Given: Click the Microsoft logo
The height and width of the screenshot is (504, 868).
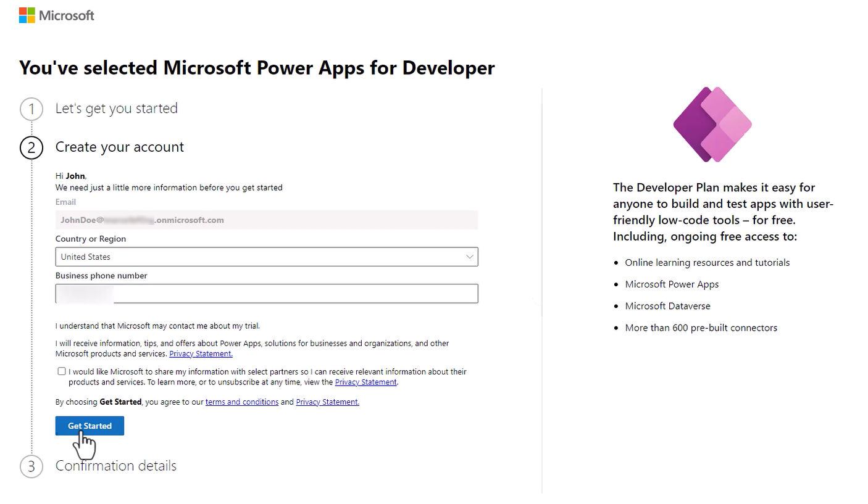Looking at the screenshot, I should tap(56, 14).
